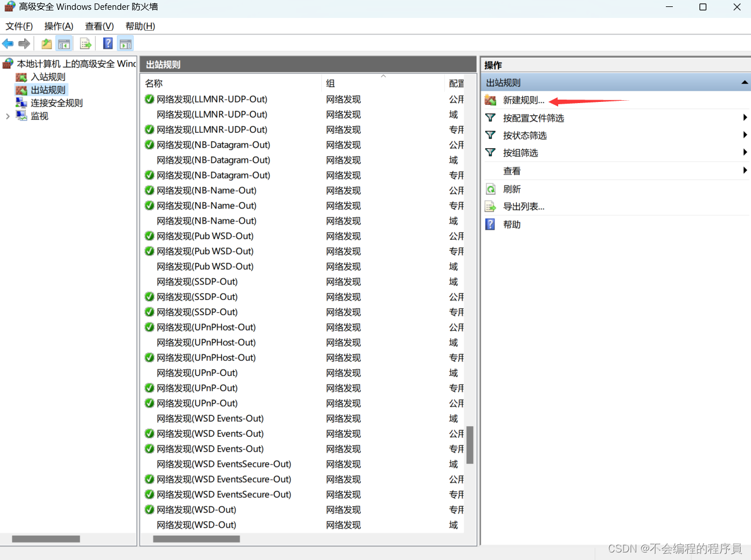Collapse the 出站规则 actions section arrow

[745, 83]
